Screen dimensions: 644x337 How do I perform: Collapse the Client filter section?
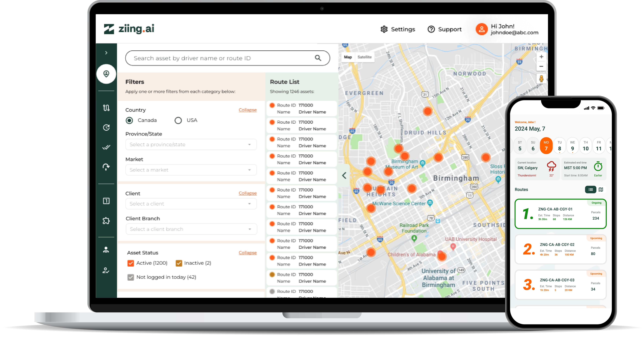coord(248,193)
